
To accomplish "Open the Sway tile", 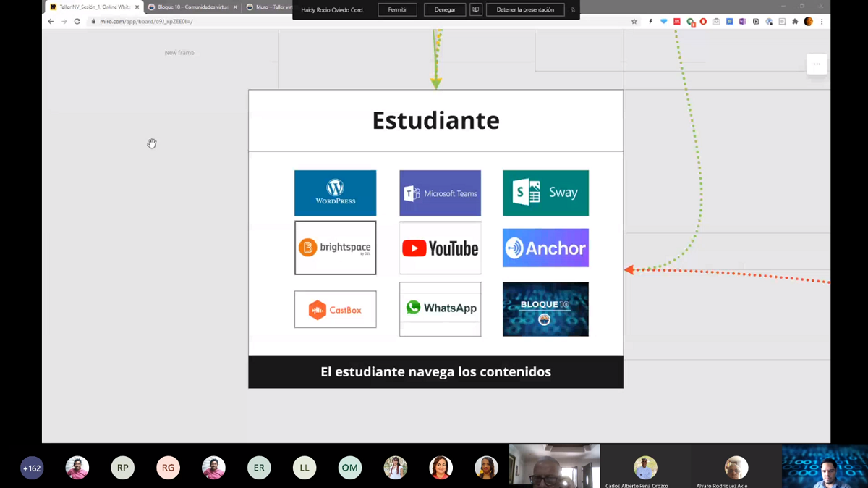I will [x=545, y=193].
